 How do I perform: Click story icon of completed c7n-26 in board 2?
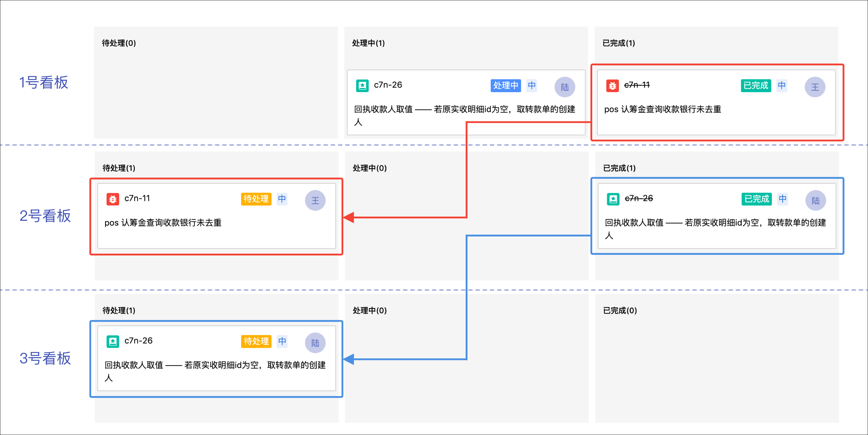coord(613,199)
